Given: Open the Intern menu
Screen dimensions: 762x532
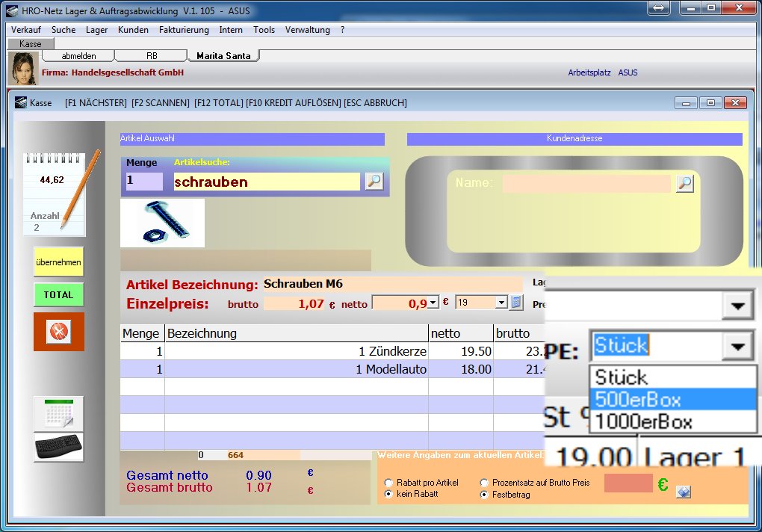Looking at the screenshot, I should point(231,30).
